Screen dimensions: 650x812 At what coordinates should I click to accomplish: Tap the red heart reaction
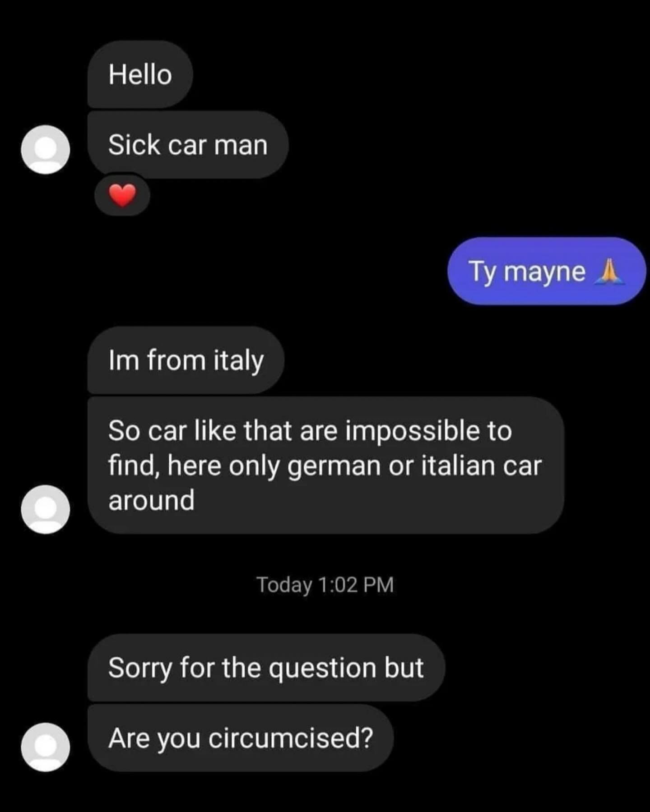tap(122, 196)
